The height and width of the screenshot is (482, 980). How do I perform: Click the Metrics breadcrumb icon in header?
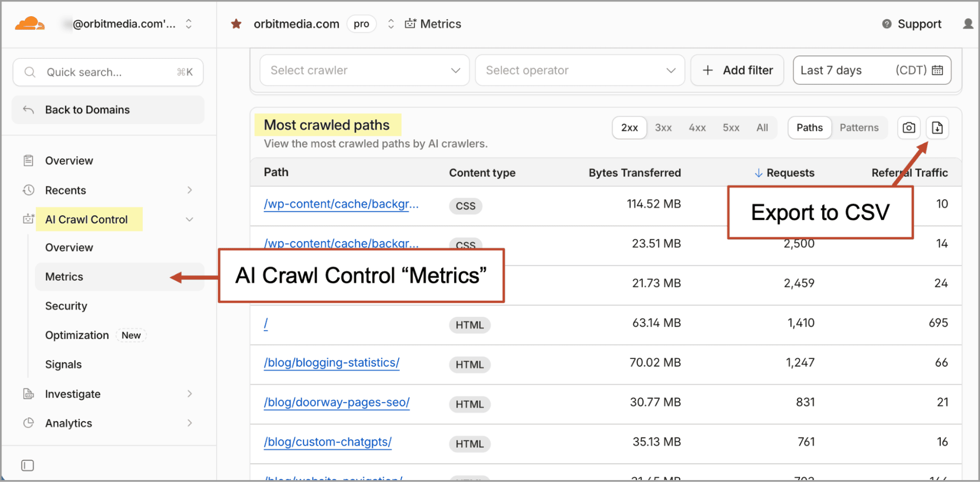[410, 24]
